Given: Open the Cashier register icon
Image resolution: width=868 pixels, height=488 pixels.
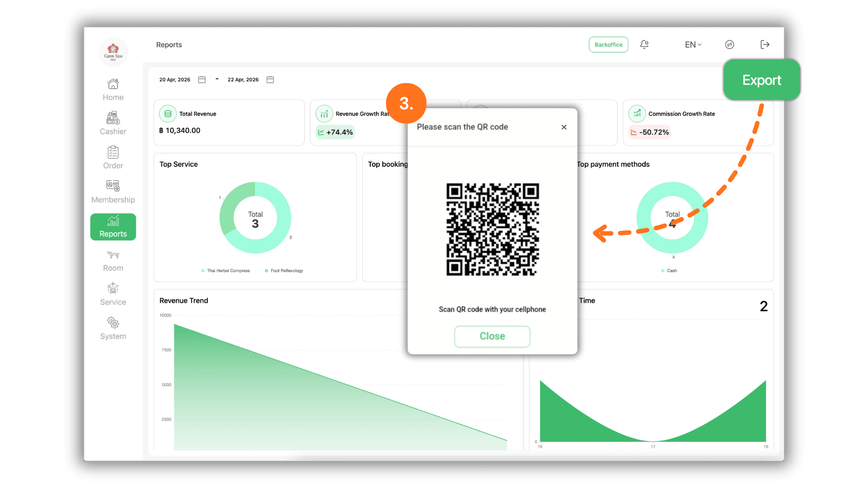Looking at the screenshot, I should pyautogui.click(x=113, y=118).
